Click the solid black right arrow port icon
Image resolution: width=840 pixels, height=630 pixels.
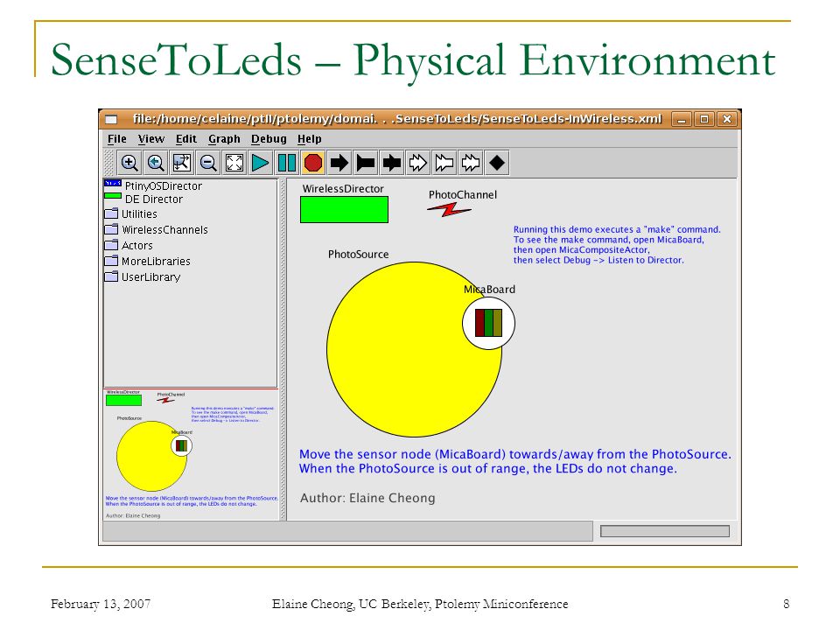tap(339, 163)
